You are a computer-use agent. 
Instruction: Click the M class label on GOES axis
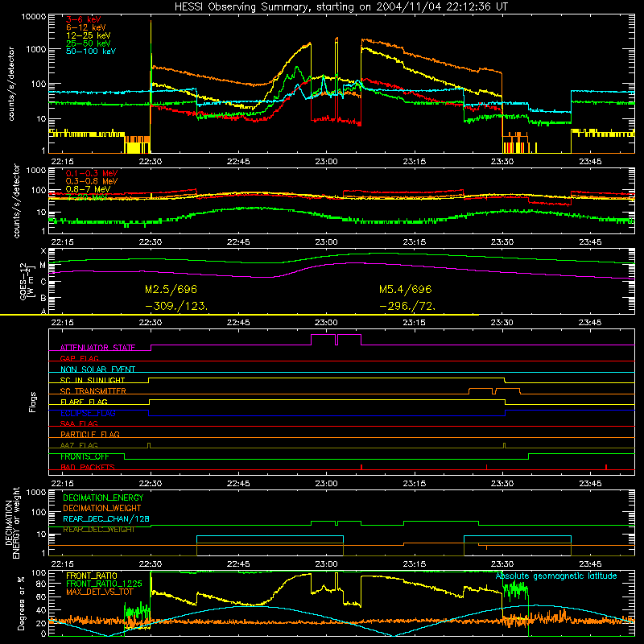pyautogui.click(x=43, y=266)
